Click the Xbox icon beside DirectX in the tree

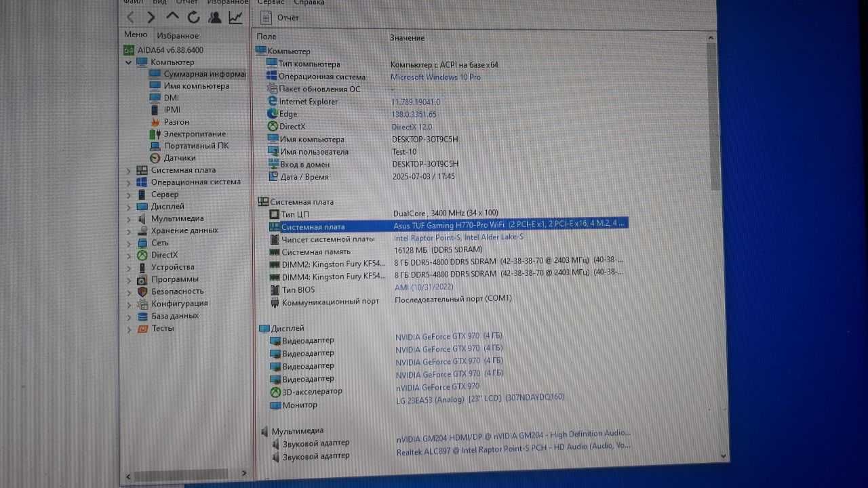[142, 255]
